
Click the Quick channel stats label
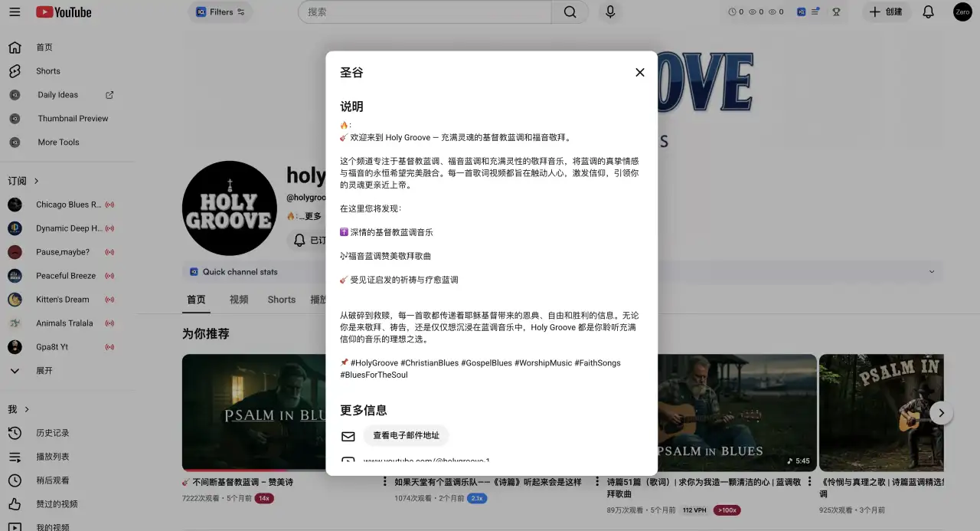240,272
